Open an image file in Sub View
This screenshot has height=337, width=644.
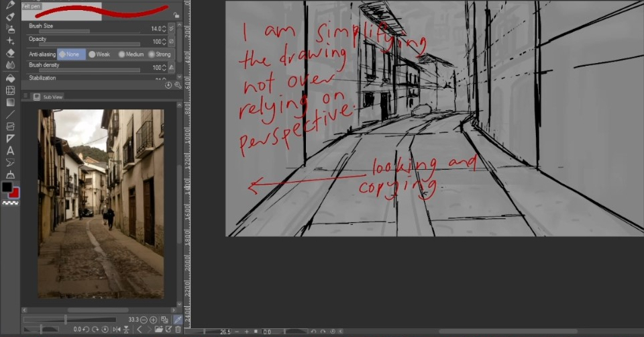[x=158, y=329]
